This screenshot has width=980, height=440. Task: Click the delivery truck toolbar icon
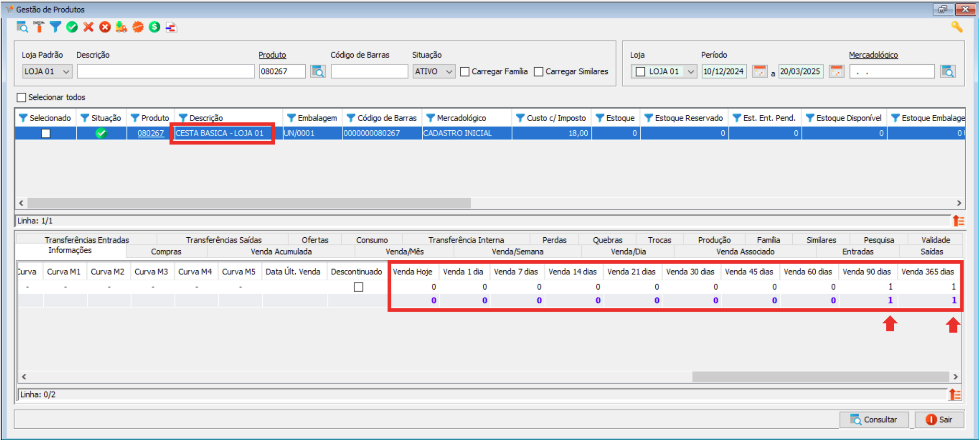[121, 27]
